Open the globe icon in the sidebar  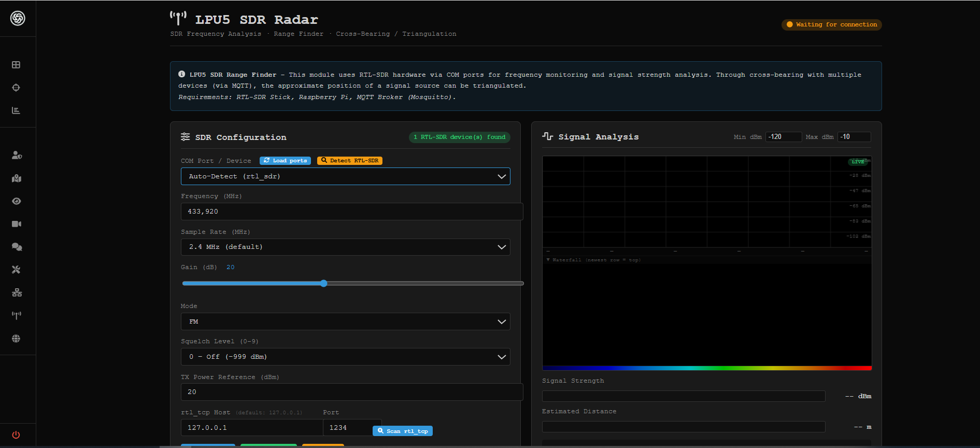[17, 339]
